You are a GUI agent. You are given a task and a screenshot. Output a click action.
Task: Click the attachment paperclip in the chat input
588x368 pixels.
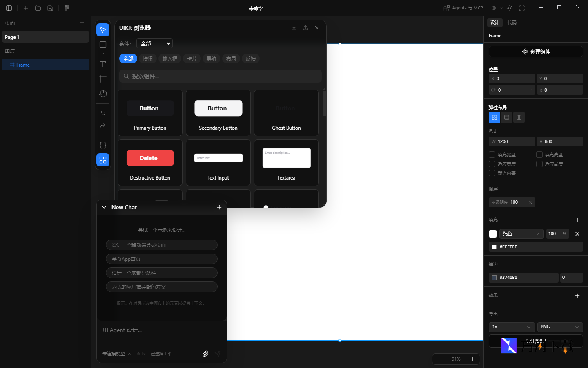205,353
